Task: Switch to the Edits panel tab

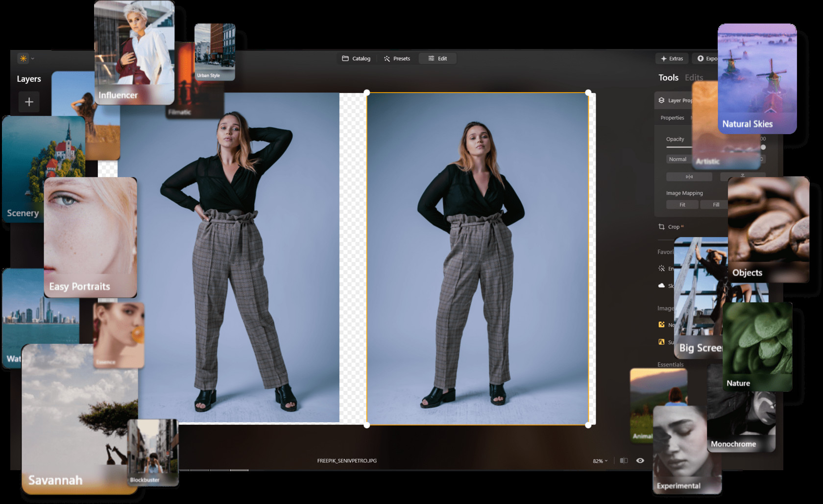Action: [x=694, y=77]
